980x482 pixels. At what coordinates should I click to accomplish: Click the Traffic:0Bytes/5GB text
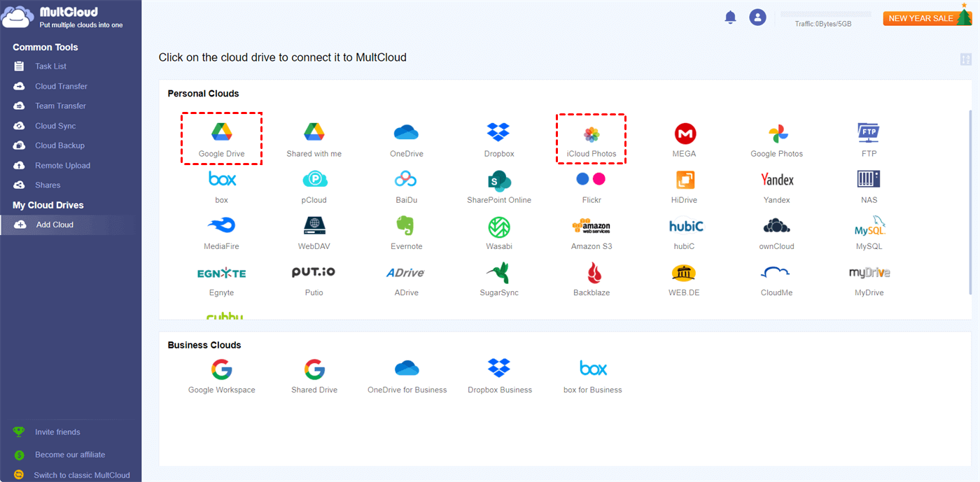[x=823, y=24]
